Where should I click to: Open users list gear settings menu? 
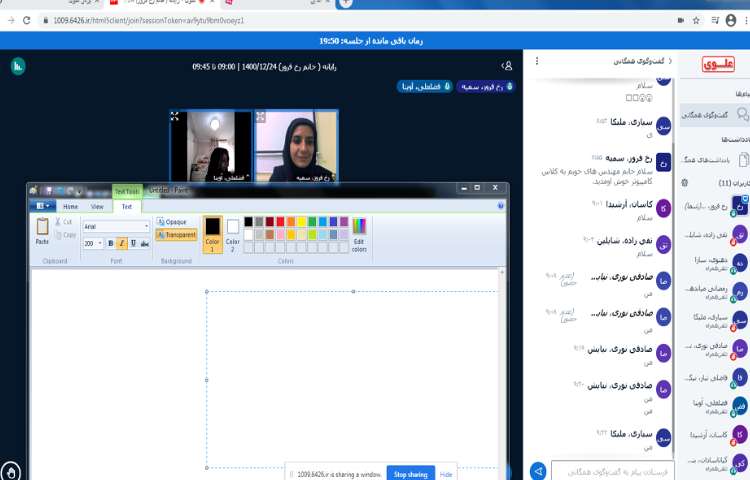(x=684, y=183)
